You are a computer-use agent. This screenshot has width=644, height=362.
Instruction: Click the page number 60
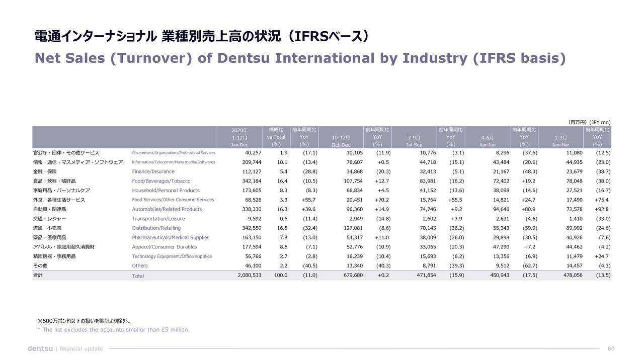(x=611, y=349)
